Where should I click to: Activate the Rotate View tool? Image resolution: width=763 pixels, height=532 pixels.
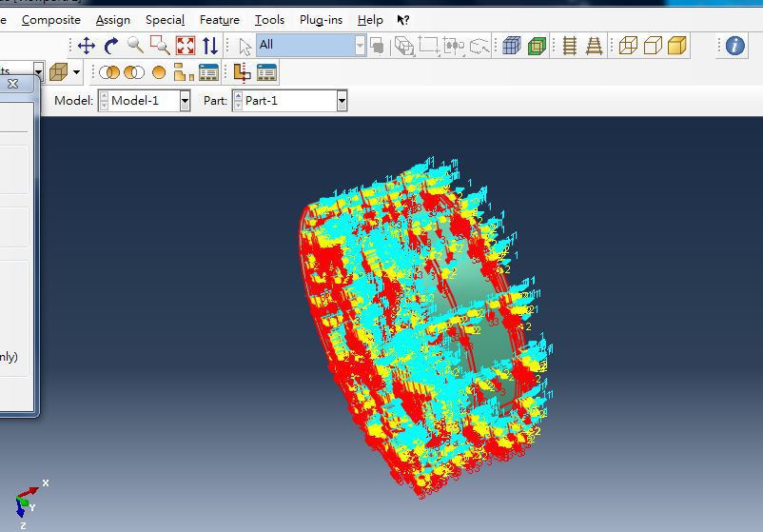(x=111, y=45)
